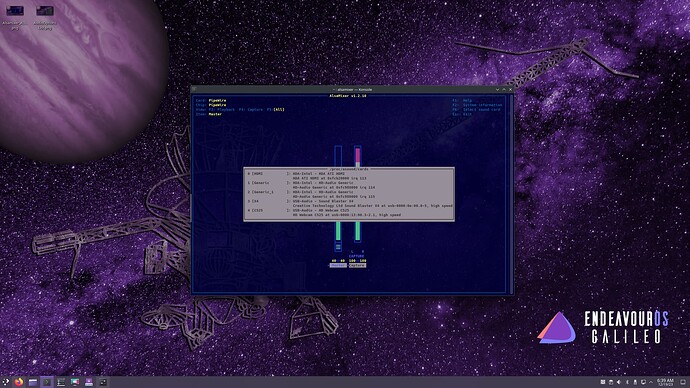Image resolution: width=690 pixels, height=388 pixels.
Task: Open the EndeavourOS application launcher
Action: point(5,382)
